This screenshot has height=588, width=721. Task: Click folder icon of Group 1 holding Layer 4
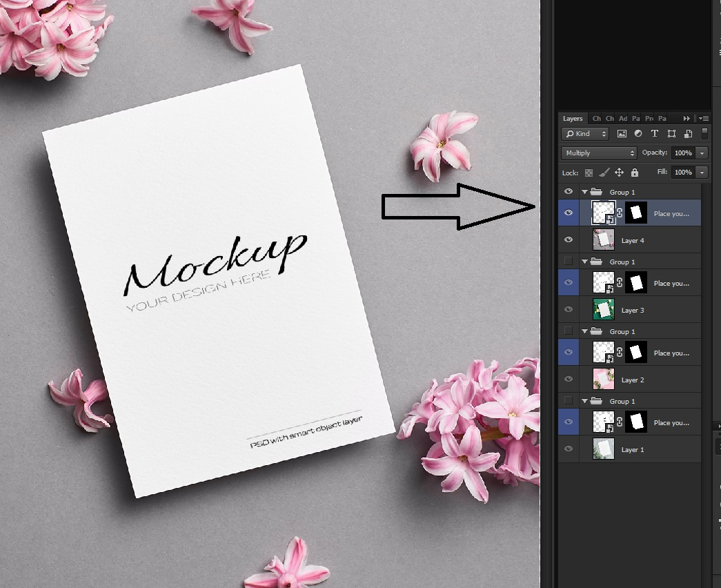pos(596,192)
